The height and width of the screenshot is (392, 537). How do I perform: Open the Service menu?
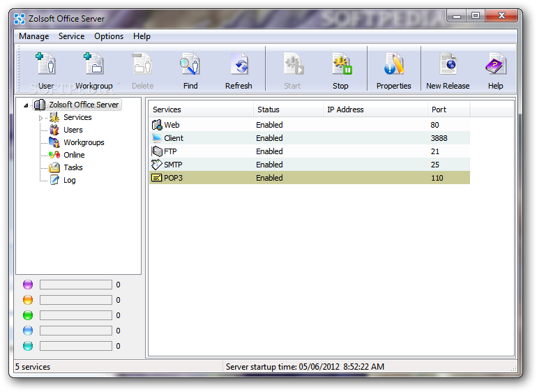click(71, 36)
